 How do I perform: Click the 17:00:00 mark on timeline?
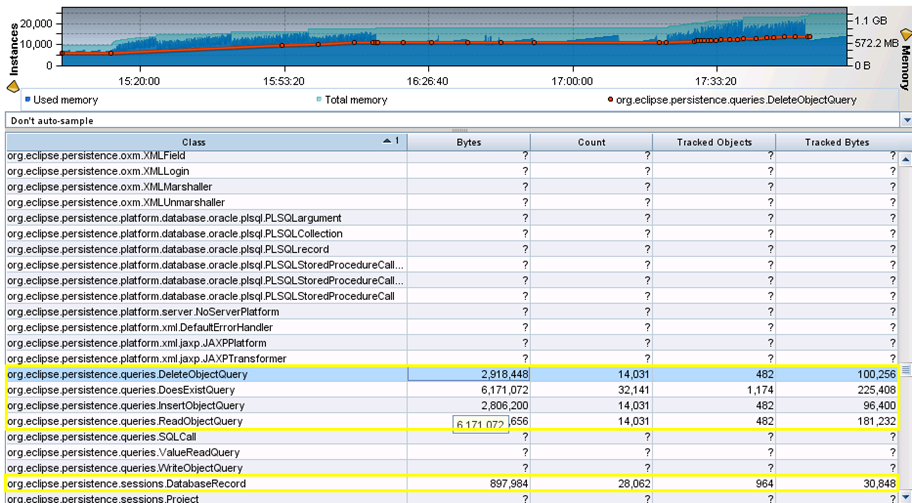[571, 80]
